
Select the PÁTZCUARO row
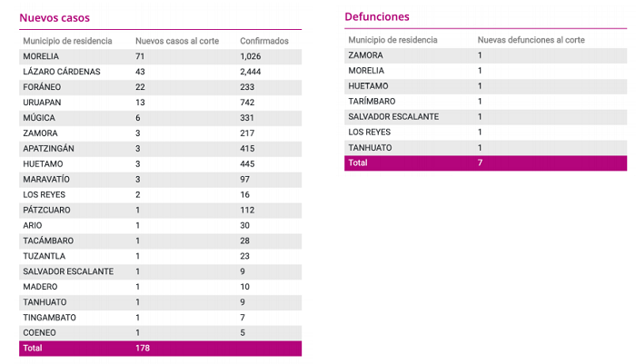(x=160, y=210)
